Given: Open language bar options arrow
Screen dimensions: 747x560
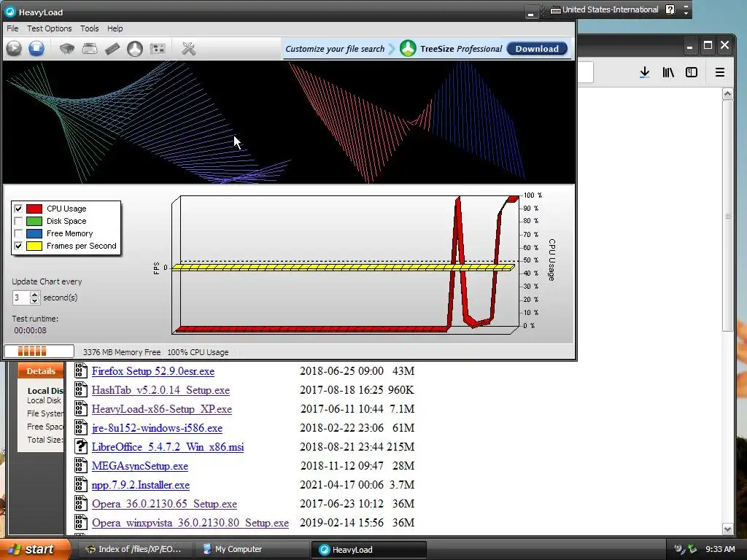Looking at the screenshot, I should point(686,12).
